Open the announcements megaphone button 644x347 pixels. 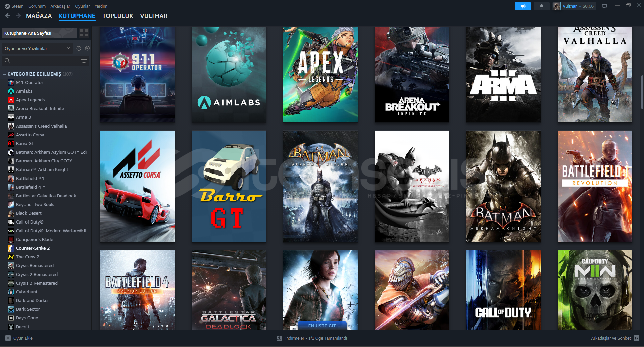pos(523,6)
